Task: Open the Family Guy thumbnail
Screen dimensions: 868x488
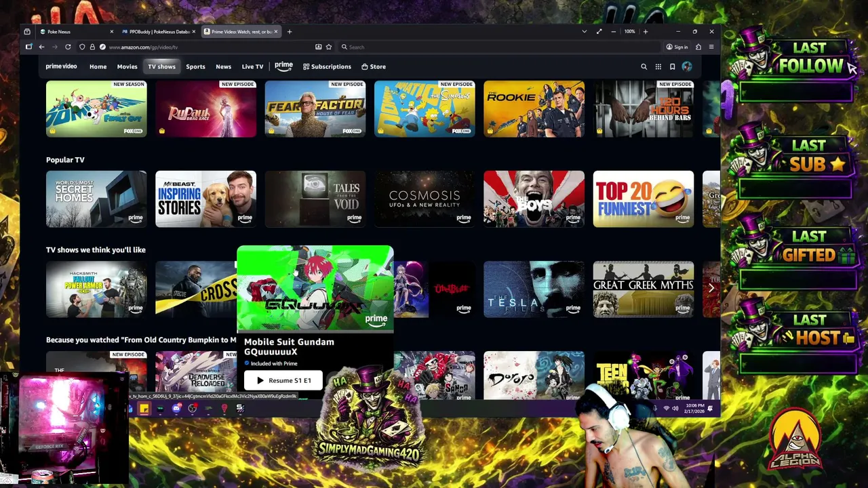Action: pyautogui.click(x=96, y=109)
